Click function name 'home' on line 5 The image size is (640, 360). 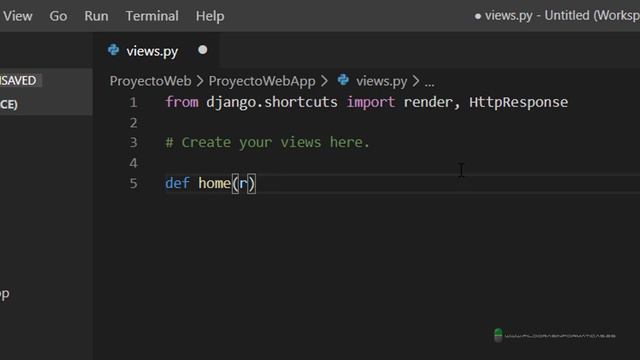[214, 183]
